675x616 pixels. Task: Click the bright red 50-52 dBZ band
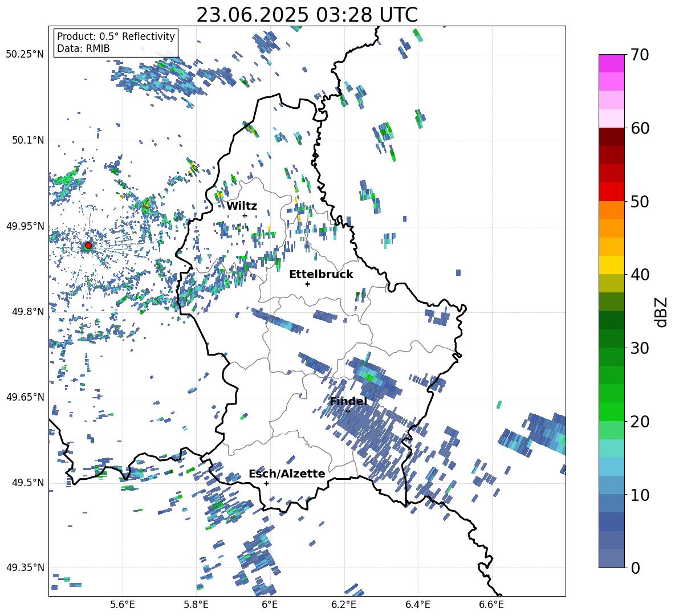click(x=611, y=191)
